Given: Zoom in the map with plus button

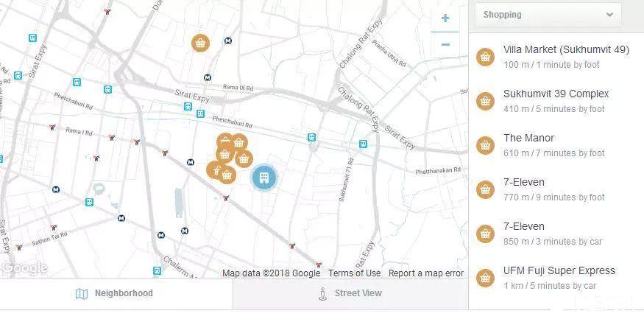Looking at the screenshot, I should point(445,18).
